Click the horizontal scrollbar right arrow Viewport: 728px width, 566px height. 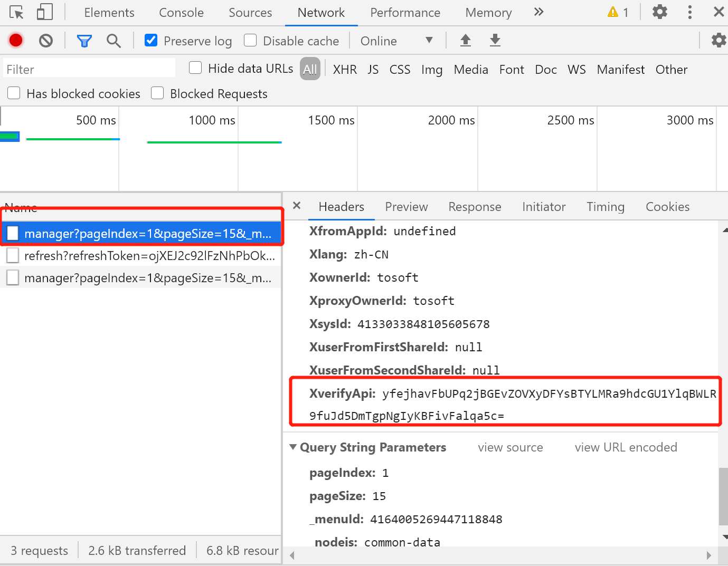click(x=709, y=555)
